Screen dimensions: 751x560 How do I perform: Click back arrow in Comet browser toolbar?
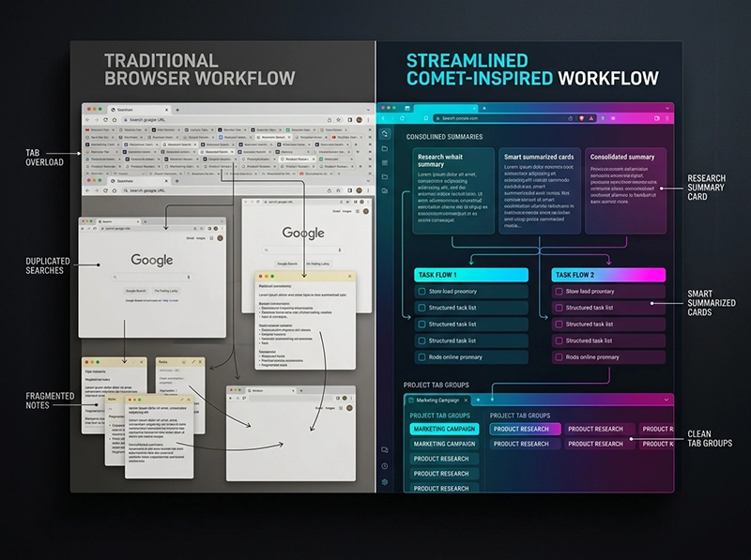[x=384, y=118]
